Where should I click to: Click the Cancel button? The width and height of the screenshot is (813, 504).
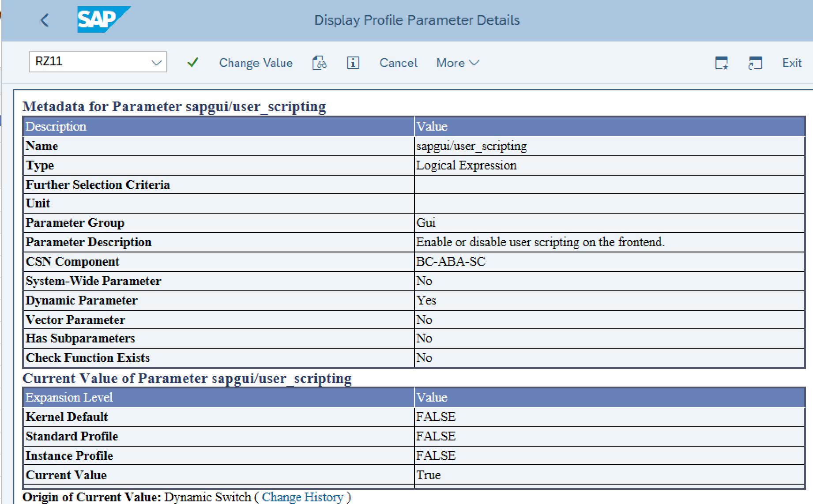click(x=398, y=63)
